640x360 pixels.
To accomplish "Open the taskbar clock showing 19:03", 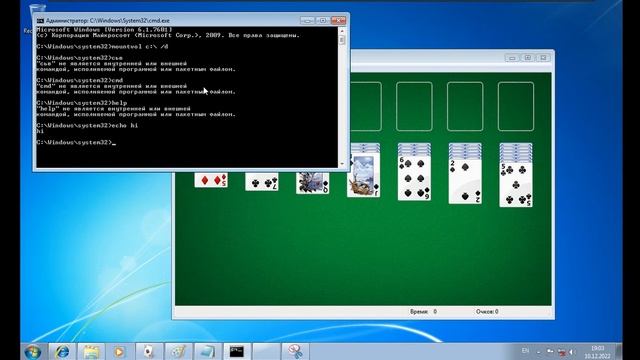I will [x=597, y=352].
